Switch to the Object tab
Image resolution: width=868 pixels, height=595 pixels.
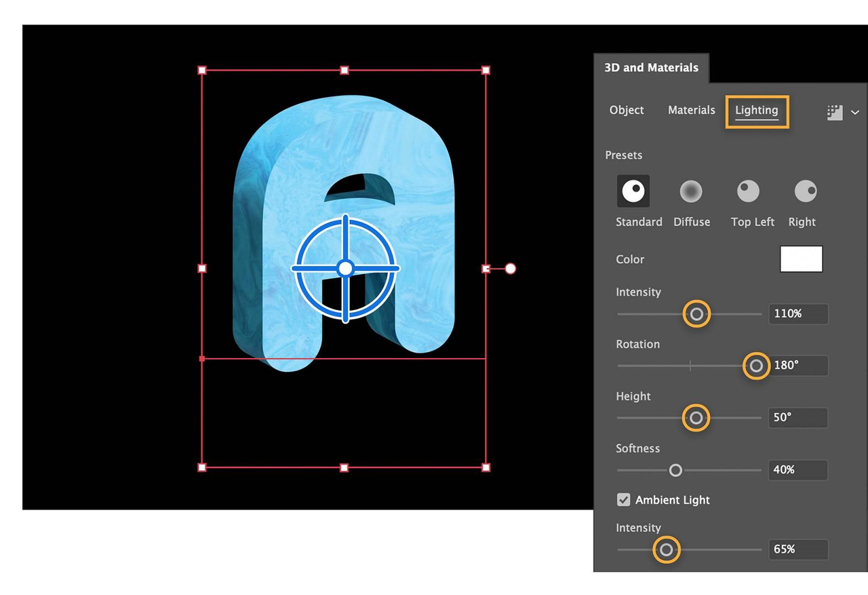pos(626,110)
